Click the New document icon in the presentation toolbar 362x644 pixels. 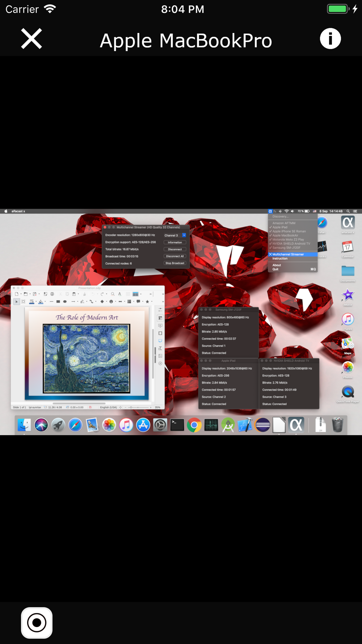pyautogui.click(x=16, y=294)
